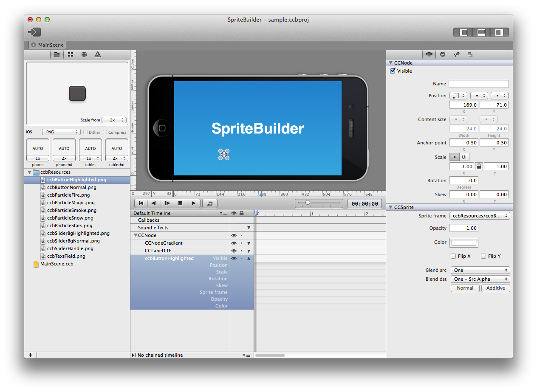This screenshot has height=392, width=537.
Task: Toggle the loop playback button
Action: (x=210, y=203)
